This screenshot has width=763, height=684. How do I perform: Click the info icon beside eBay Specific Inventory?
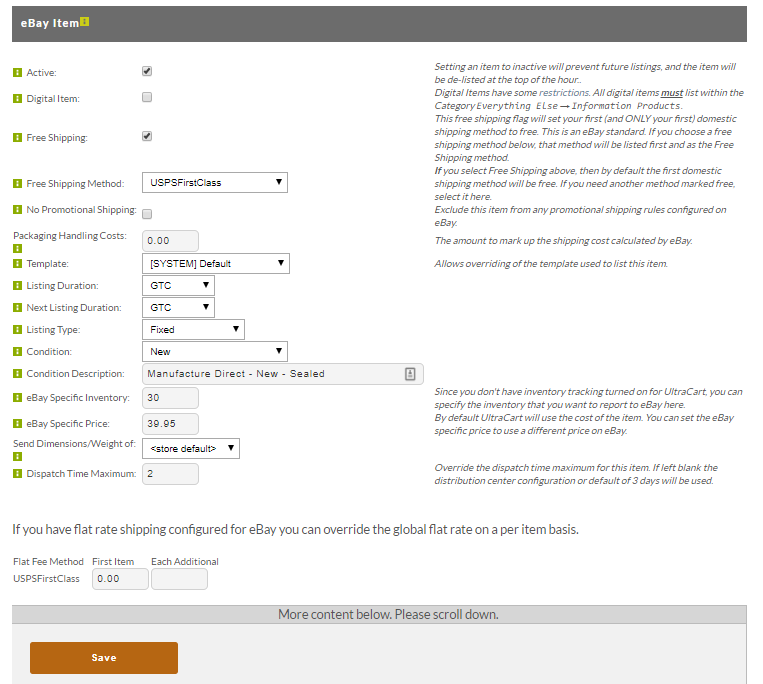coord(18,397)
